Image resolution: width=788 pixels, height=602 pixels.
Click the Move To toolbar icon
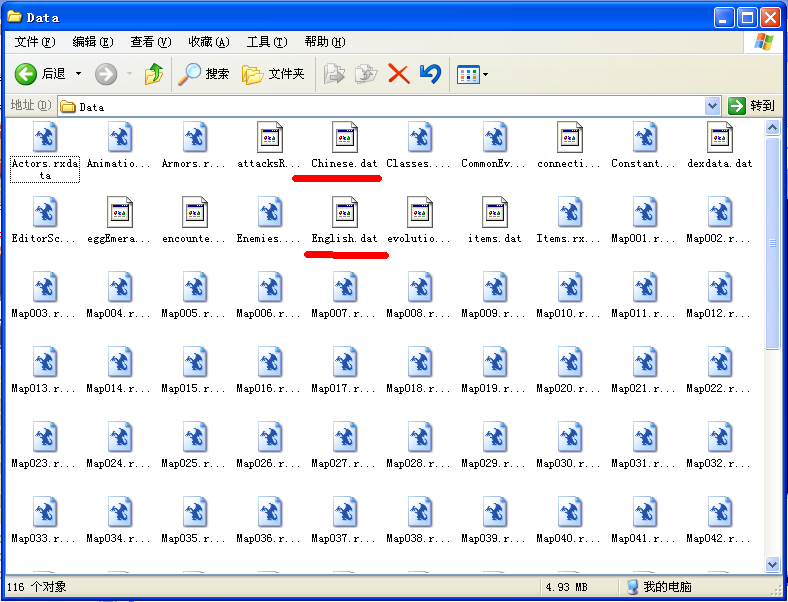334,74
